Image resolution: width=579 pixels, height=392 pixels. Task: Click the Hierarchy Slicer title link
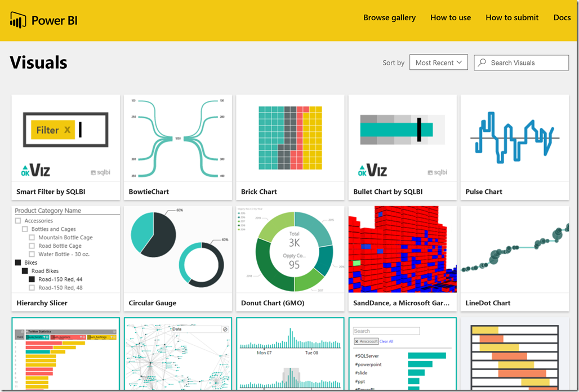[x=42, y=303]
